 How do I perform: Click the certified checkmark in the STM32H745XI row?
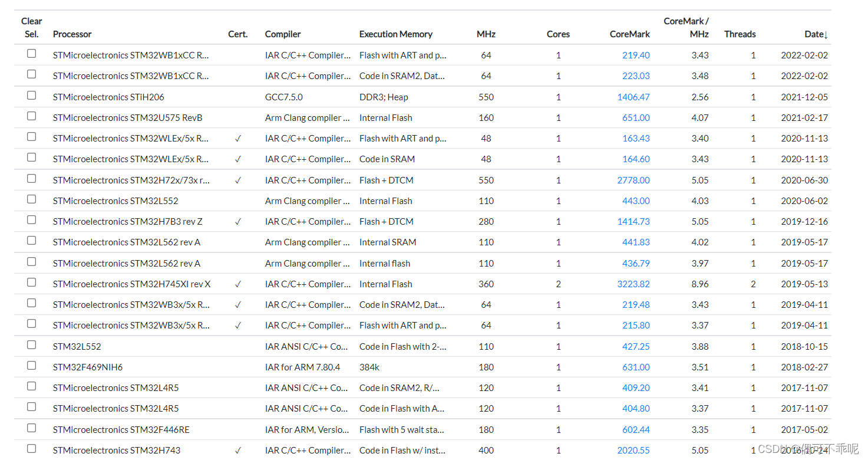238,284
